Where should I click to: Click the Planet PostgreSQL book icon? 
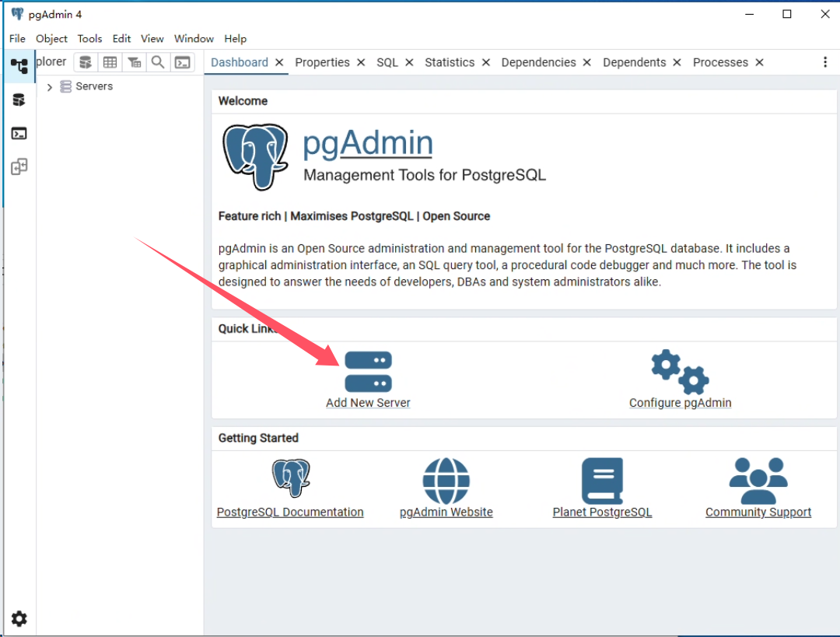point(602,481)
